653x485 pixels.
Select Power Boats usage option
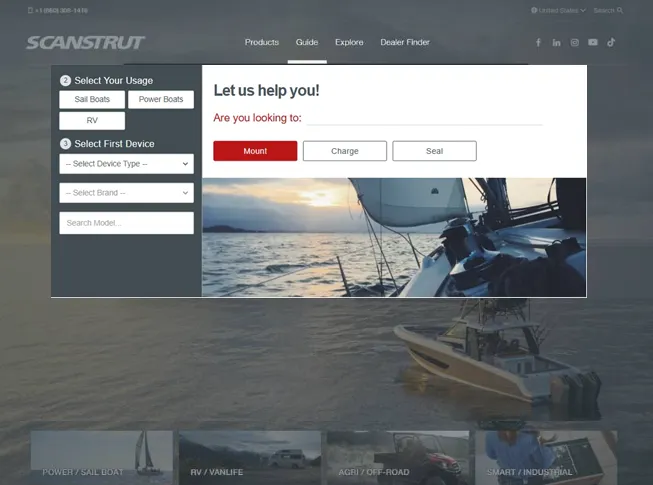(x=160, y=100)
